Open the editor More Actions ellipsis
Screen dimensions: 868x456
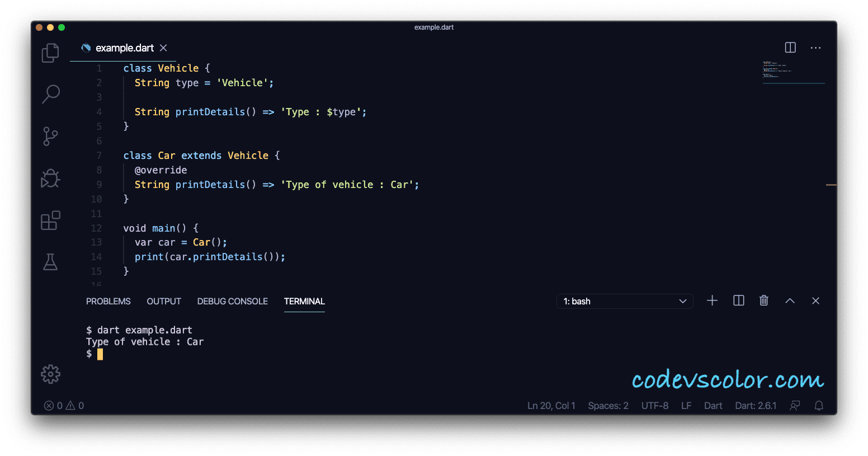(x=816, y=48)
